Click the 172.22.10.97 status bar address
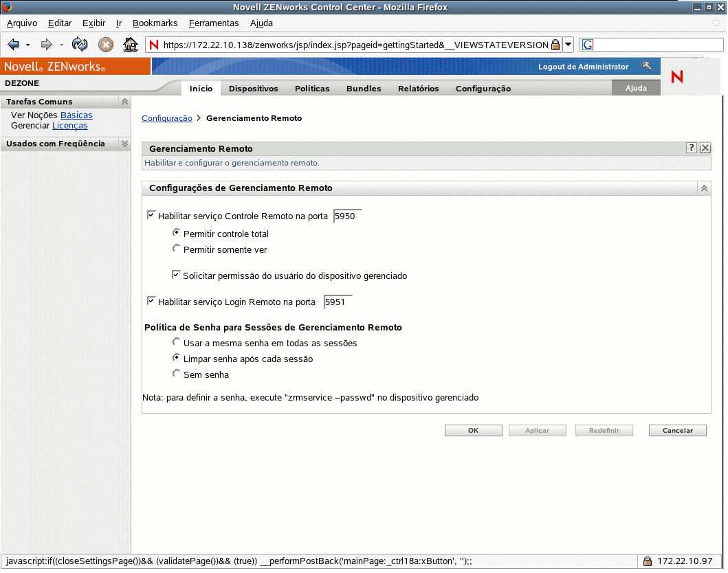This screenshot has width=728, height=573. [x=685, y=561]
